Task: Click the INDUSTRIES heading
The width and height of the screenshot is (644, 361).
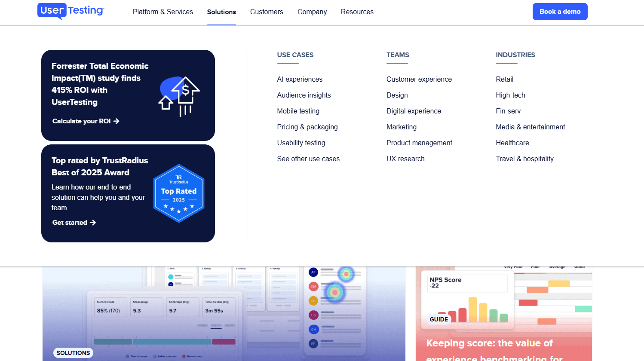Action: click(515, 55)
